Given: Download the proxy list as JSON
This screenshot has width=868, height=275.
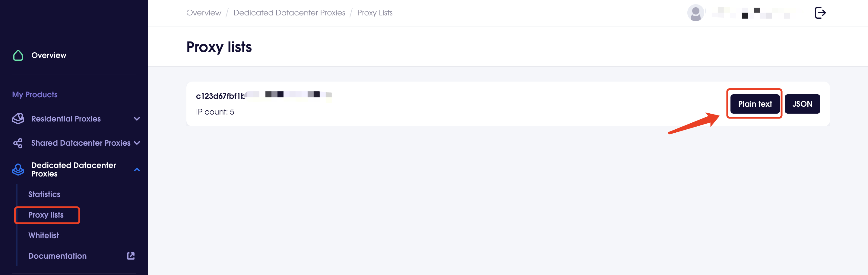Looking at the screenshot, I should (802, 104).
